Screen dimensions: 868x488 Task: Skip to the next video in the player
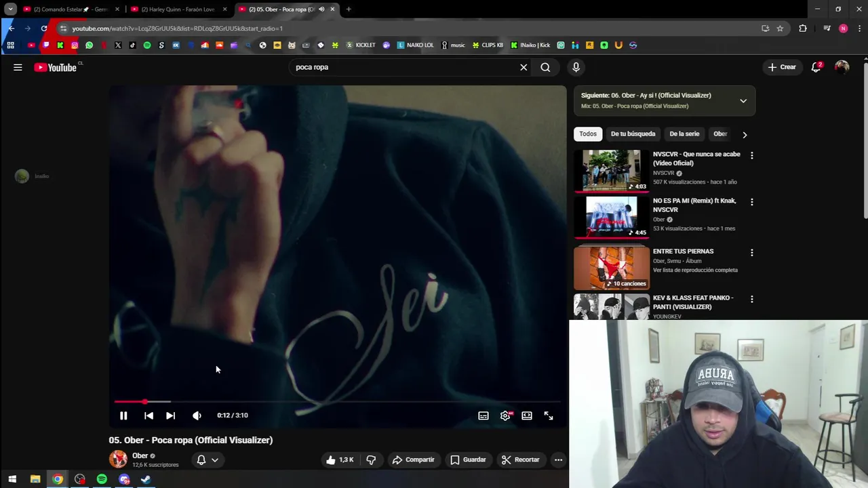click(170, 415)
